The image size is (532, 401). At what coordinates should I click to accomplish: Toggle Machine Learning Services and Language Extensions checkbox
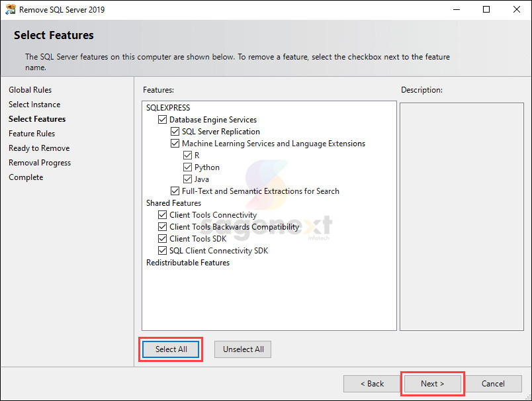coord(175,143)
